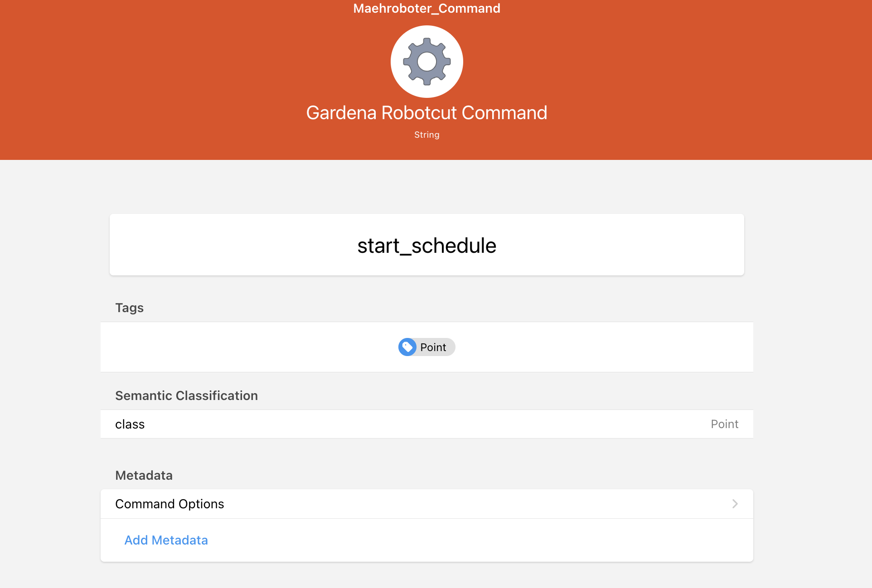
Task: Open the class semantic classification row
Action: pyautogui.click(x=426, y=424)
